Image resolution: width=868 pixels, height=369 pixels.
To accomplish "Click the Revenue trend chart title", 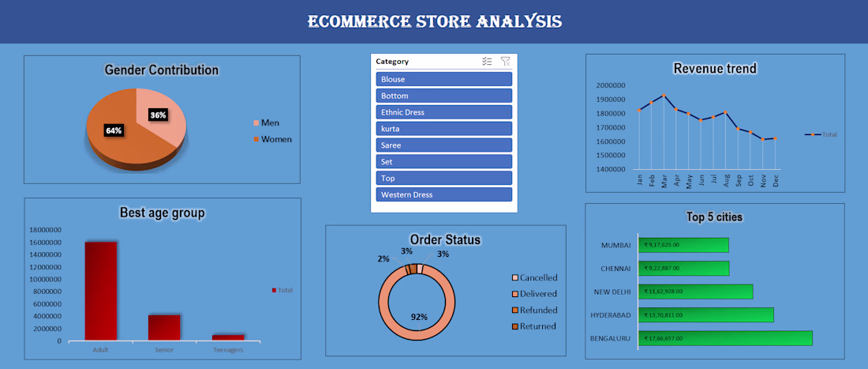I will [x=715, y=68].
